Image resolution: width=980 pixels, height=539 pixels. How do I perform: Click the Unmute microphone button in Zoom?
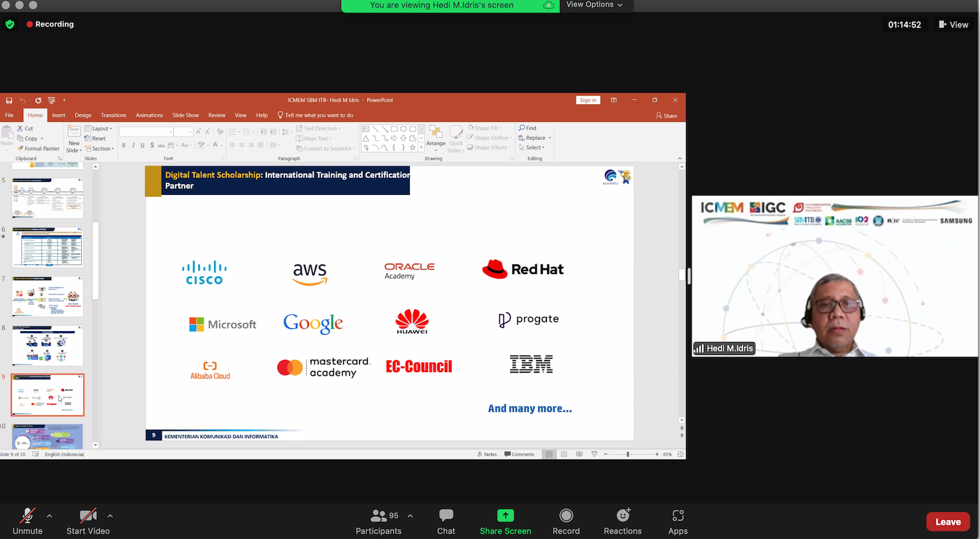pos(27,521)
